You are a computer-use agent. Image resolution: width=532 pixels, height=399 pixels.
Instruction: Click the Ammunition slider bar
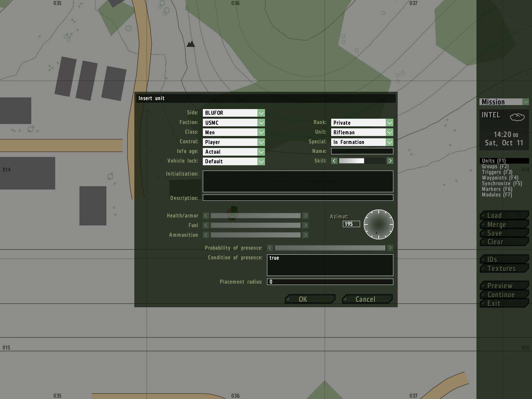[256, 235]
